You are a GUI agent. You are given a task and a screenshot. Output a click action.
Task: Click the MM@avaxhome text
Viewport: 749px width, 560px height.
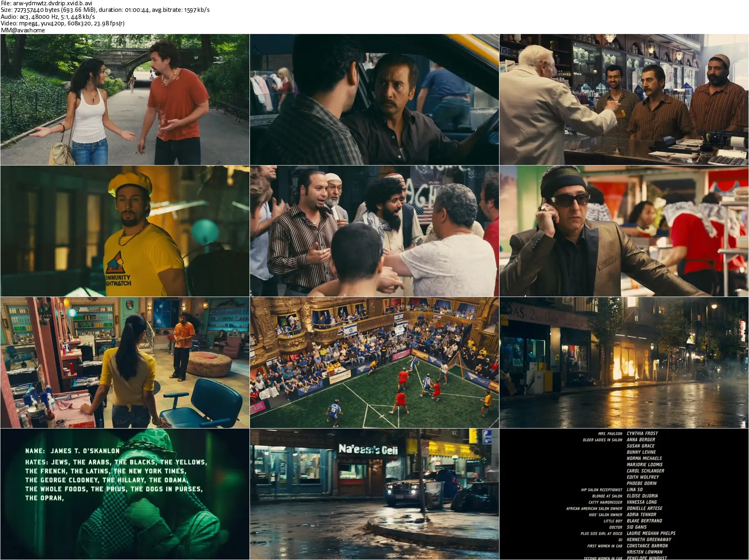tap(23, 30)
